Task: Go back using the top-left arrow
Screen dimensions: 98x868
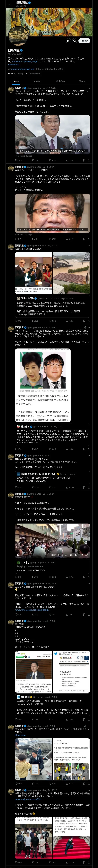Action: (x=9, y=4)
